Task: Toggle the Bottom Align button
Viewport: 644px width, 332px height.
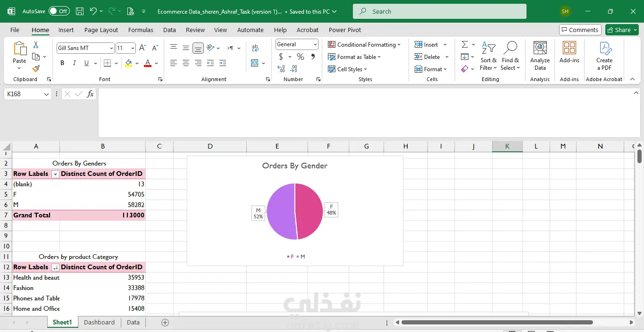Action: [x=198, y=48]
